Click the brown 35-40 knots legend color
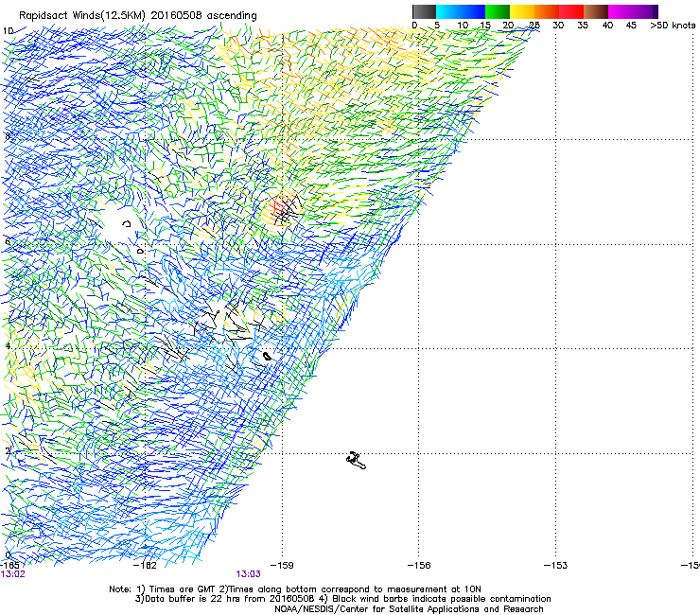This screenshot has height=615, width=700. coord(596,11)
